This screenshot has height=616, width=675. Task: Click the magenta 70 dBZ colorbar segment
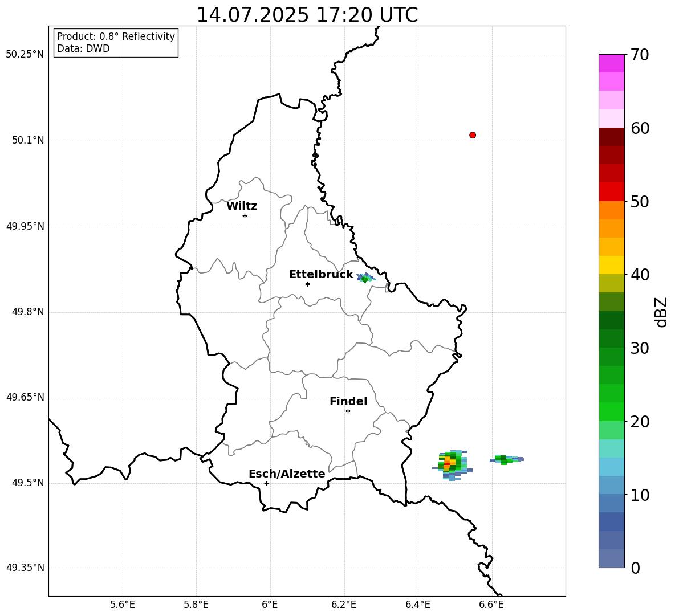(612, 63)
